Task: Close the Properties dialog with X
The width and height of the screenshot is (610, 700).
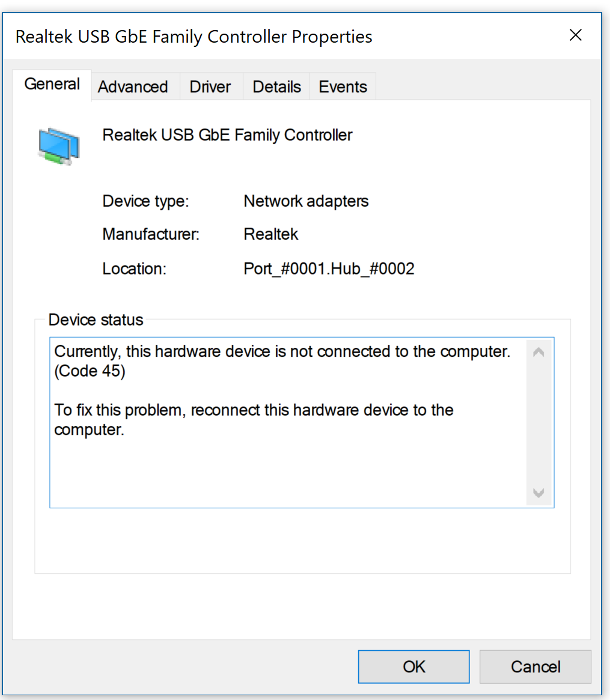Action: [x=576, y=35]
